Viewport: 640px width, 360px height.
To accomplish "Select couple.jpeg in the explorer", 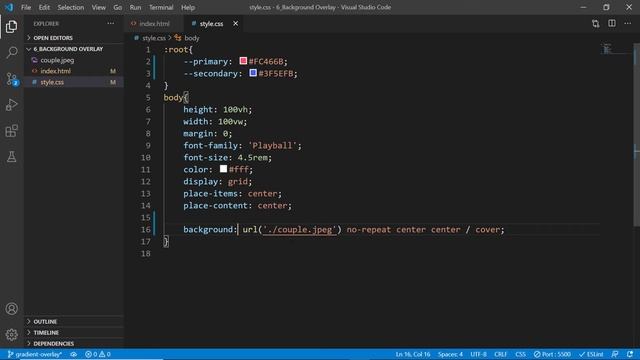I will 74,60.
